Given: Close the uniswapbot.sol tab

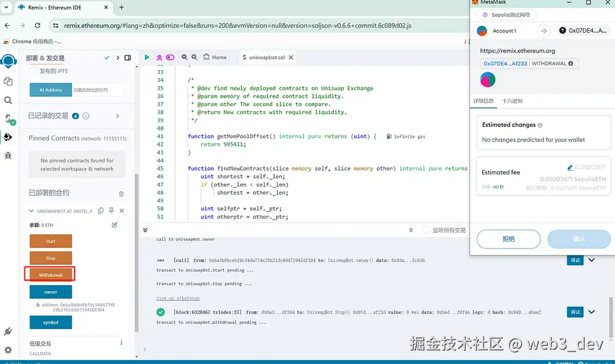Looking at the screenshot, I should point(291,57).
